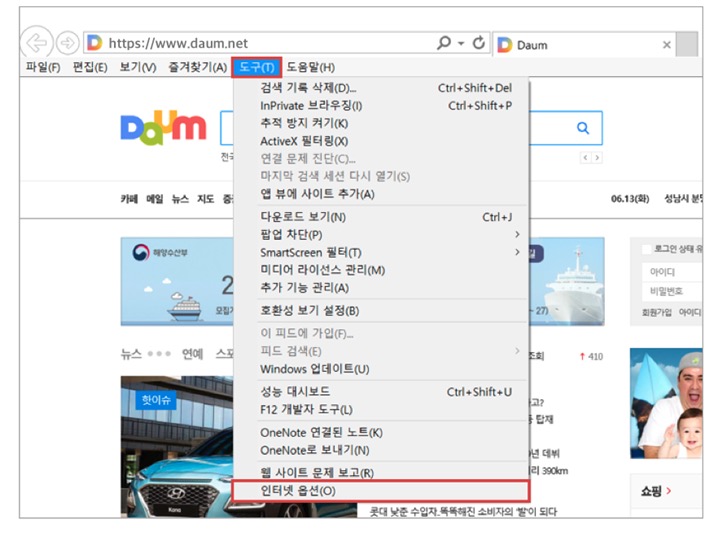Image resolution: width=721 pixels, height=533 pixels.
Task: Toggle 로그인 상태 유지 checkbox
Action: click(x=647, y=249)
